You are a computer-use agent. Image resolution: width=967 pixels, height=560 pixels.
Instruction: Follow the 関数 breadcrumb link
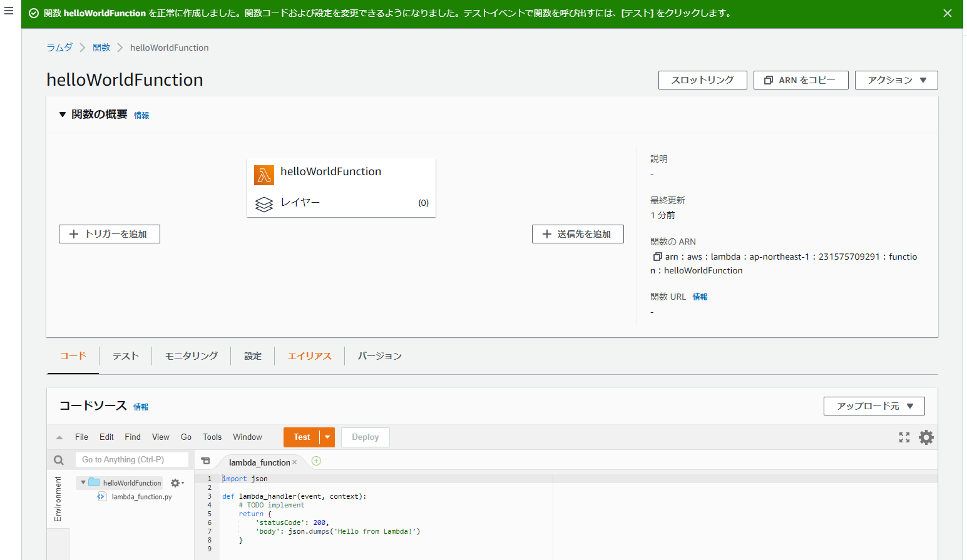[101, 48]
